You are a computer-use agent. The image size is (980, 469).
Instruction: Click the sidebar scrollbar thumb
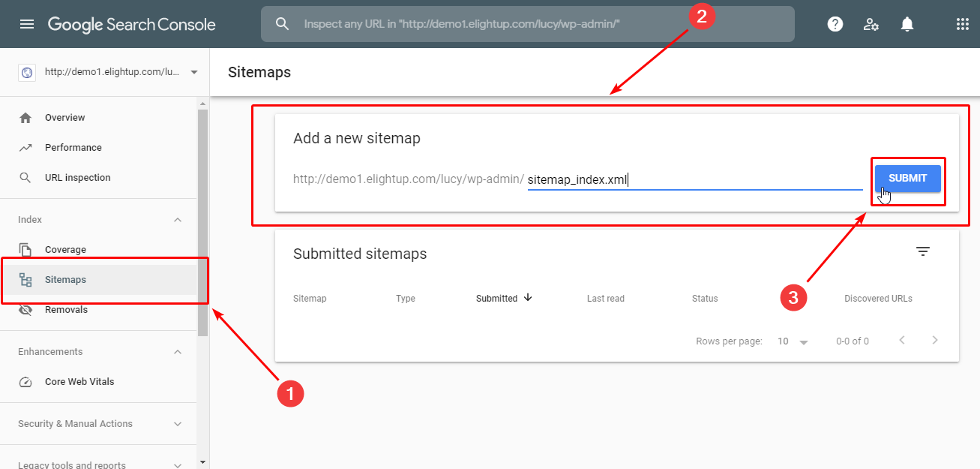[x=202, y=221]
